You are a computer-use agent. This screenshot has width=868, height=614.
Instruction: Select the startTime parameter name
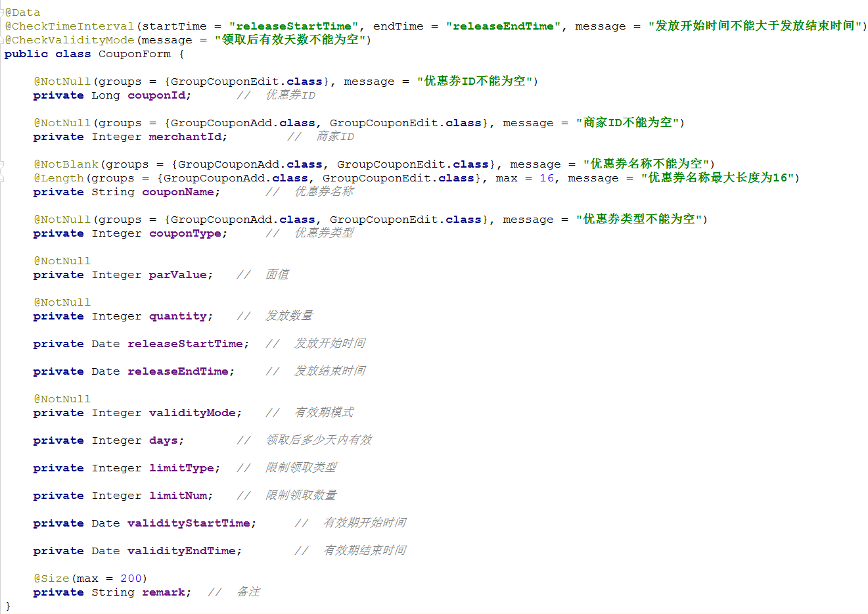(x=174, y=26)
